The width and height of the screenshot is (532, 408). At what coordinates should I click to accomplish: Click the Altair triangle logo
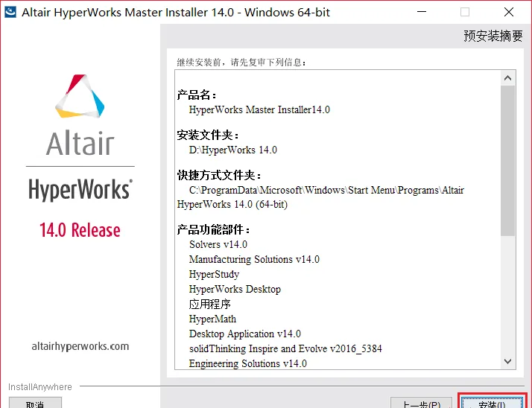pos(80,96)
